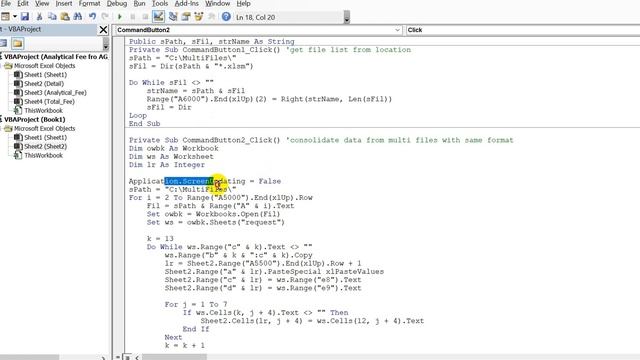Click the Reset stop icon
This screenshot has width=640, height=360.
[x=145, y=17]
